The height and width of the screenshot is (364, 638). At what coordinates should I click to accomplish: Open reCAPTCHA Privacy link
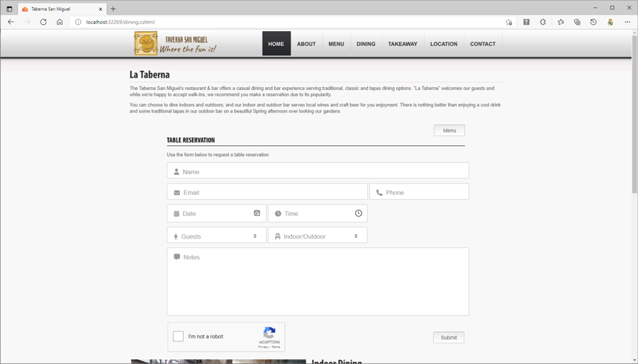click(x=263, y=347)
